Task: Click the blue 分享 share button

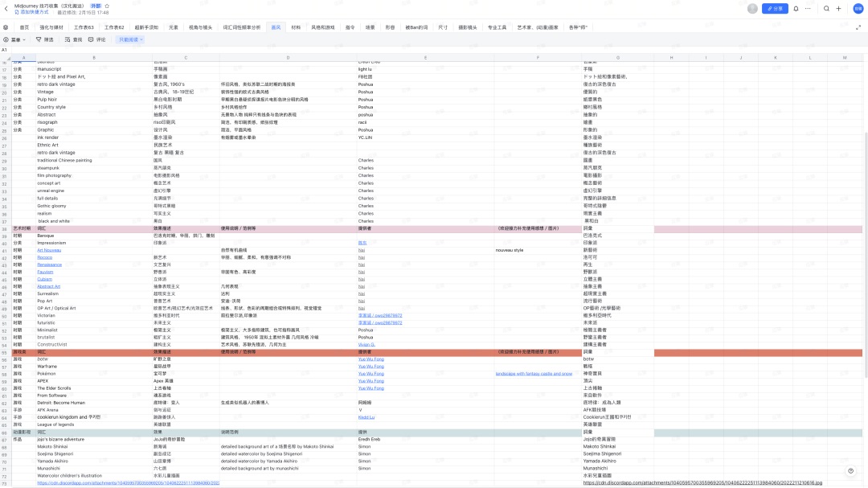Action: pos(775,8)
